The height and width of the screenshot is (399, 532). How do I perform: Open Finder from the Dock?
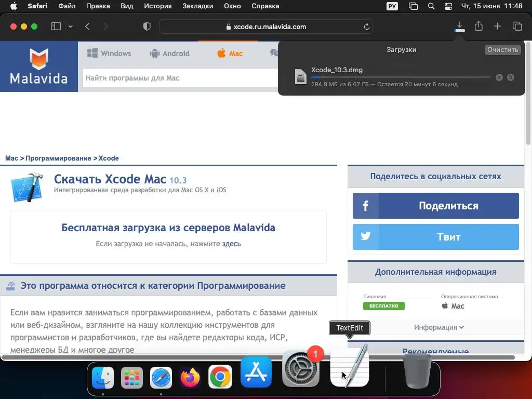pos(103,377)
